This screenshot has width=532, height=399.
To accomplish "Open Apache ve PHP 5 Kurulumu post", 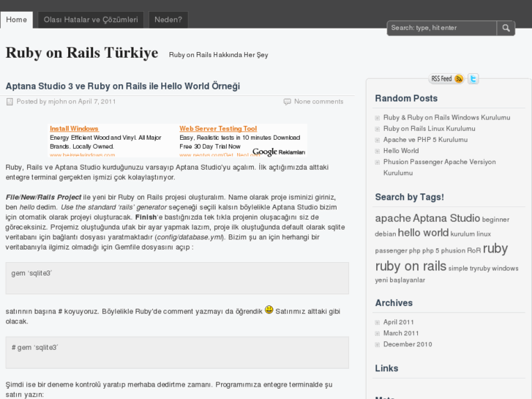I will click(x=425, y=140).
